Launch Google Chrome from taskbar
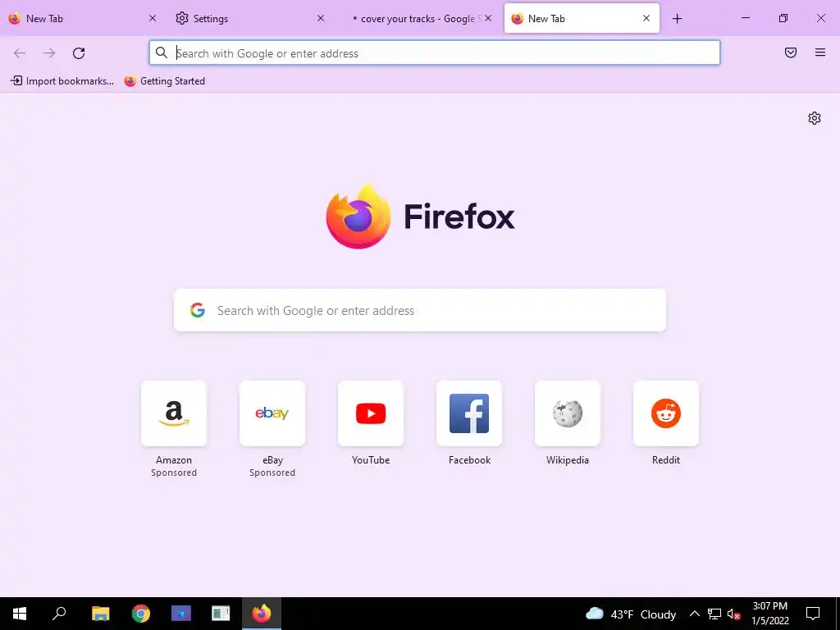840x630 pixels. click(x=141, y=614)
